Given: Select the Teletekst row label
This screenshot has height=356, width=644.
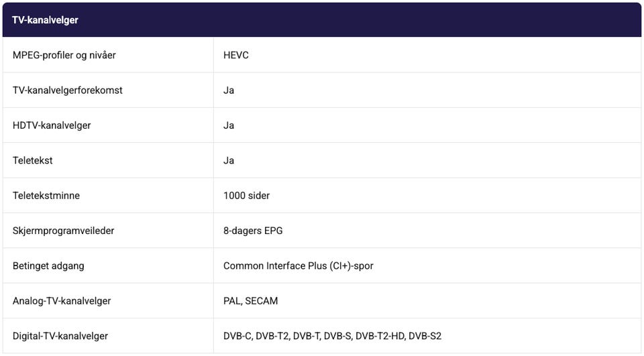Looking at the screenshot, I should click(x=32, y=160).
